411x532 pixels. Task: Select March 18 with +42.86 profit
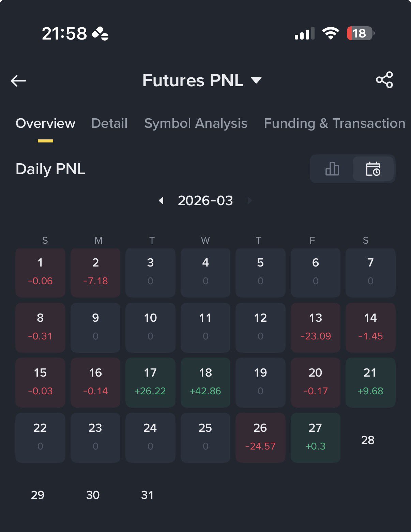tap(205, 382)
